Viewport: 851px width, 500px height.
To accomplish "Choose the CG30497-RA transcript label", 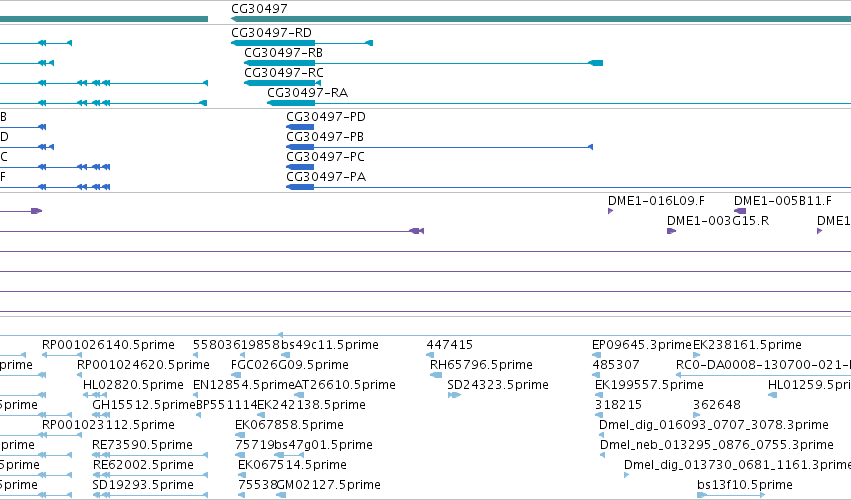I will click(308, 93).
